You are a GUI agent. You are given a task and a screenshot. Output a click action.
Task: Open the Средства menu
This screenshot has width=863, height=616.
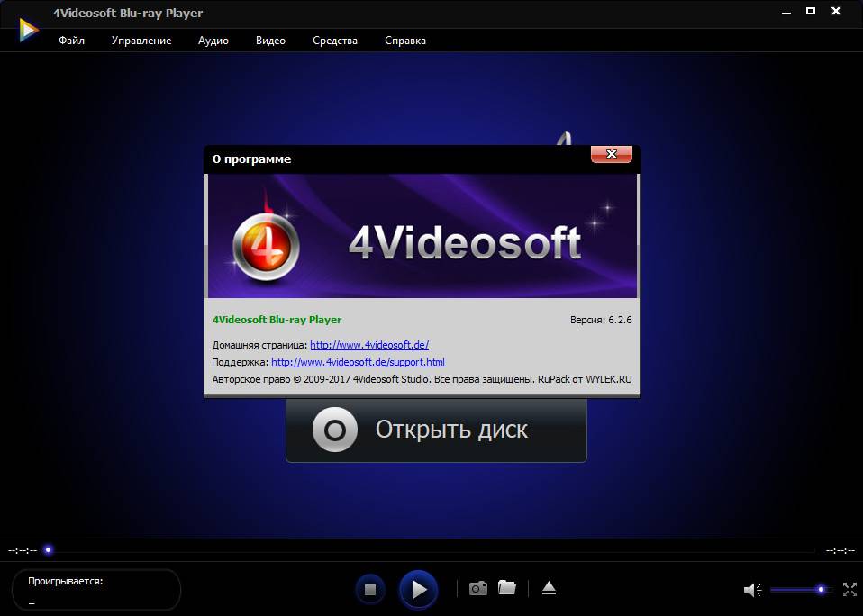coord(335,41)
